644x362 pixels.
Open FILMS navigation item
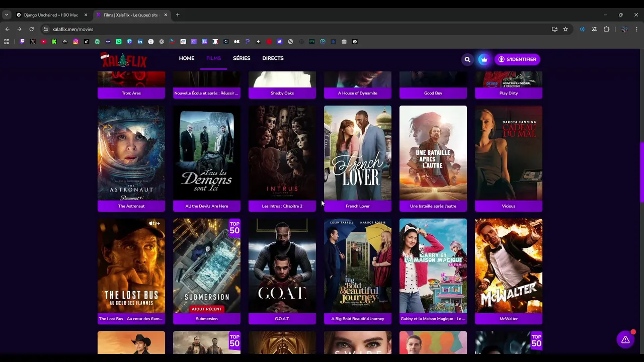(x=213, y=58)
